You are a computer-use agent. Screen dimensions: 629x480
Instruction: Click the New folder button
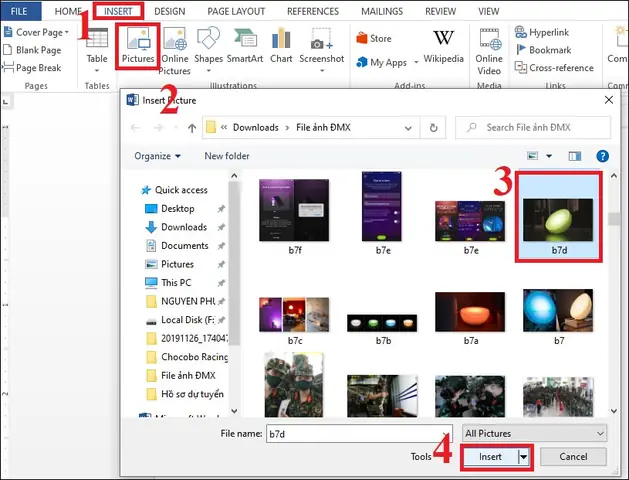227,156
